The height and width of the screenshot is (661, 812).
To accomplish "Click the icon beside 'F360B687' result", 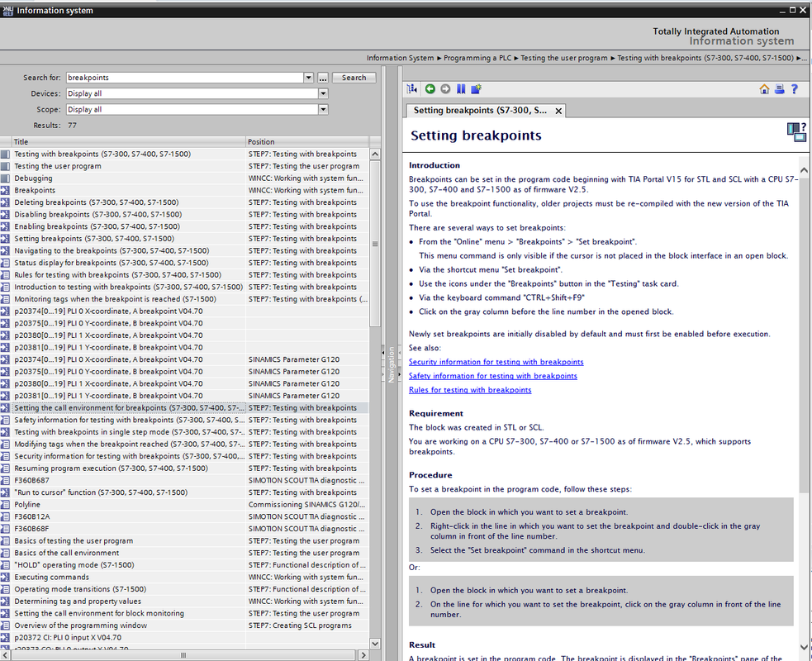I will [5, 480].
